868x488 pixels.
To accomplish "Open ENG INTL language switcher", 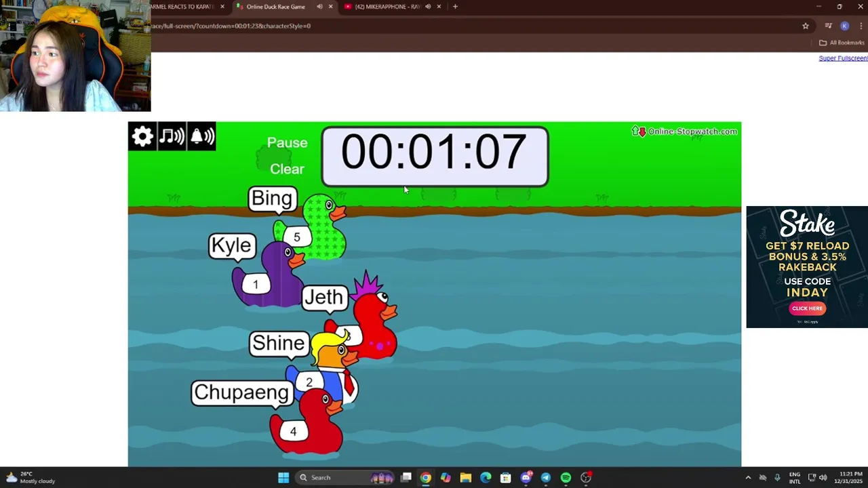I will pyautogui.click(x=795, y=478).
